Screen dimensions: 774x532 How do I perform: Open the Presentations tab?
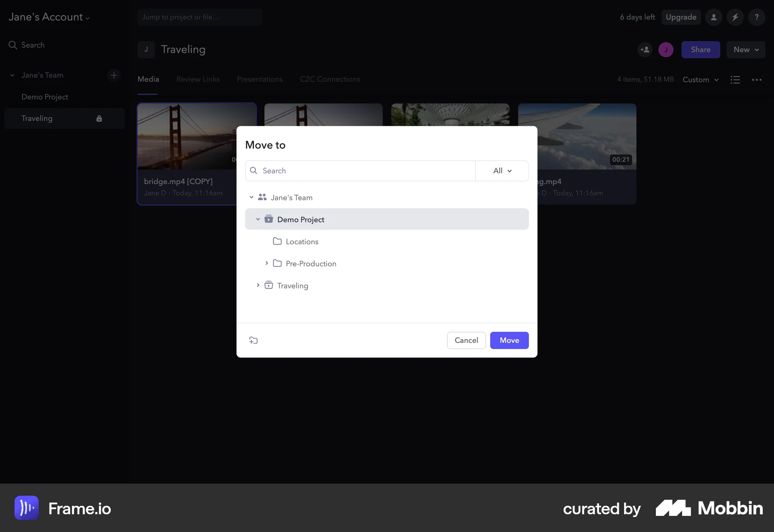260,79
